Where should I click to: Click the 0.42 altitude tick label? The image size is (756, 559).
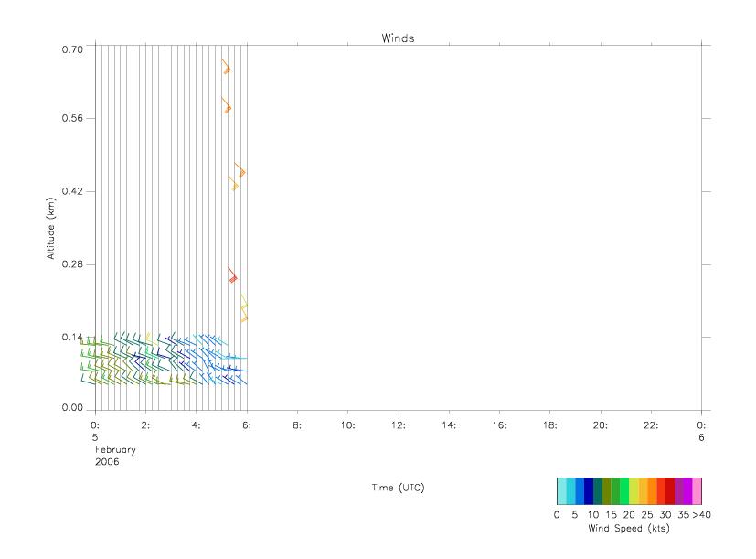point(72,191)
